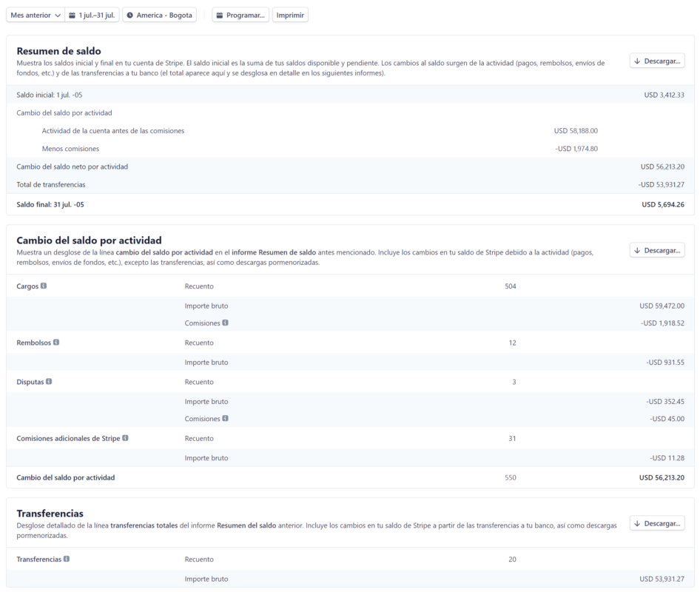Click Cargos gross amount USD 59,472.00
The image size is (700, 592).
pyautogui.click(x=662, y=306)
